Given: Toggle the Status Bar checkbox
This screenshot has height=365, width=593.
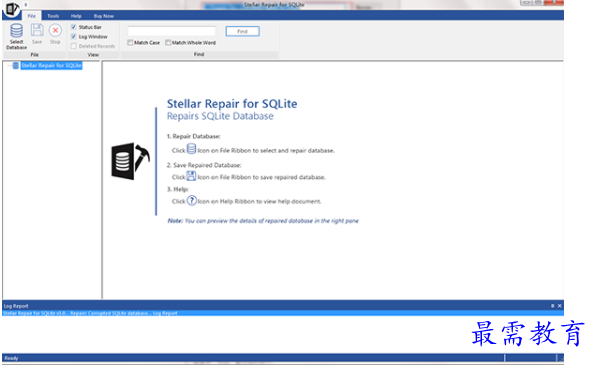Looking at the screenshot, I should [74, 27].
